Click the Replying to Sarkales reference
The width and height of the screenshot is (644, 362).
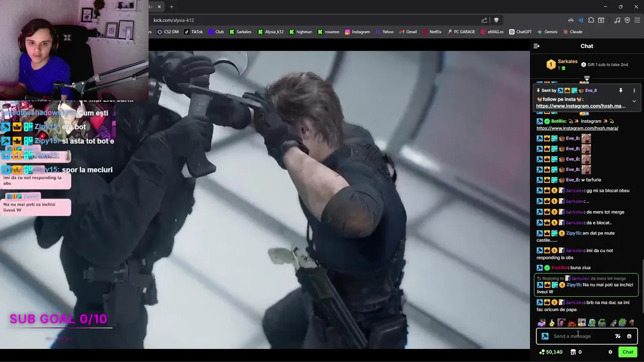click(581, 279)
